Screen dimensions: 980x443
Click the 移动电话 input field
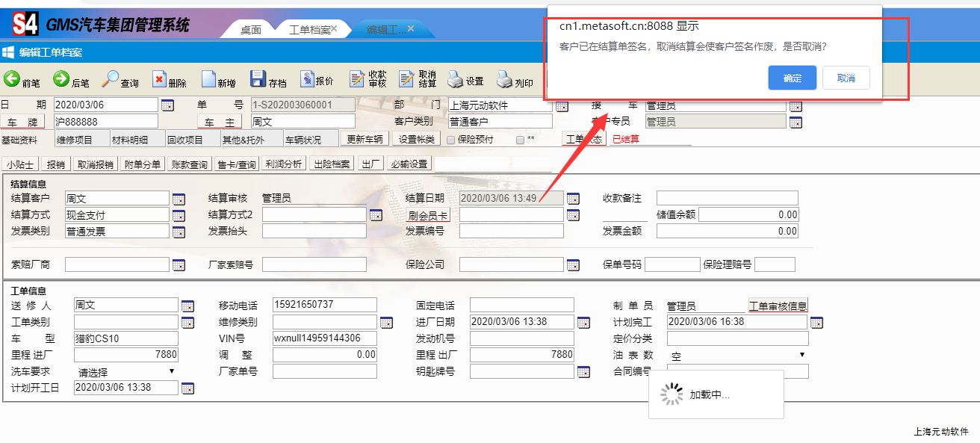(324, 305)
